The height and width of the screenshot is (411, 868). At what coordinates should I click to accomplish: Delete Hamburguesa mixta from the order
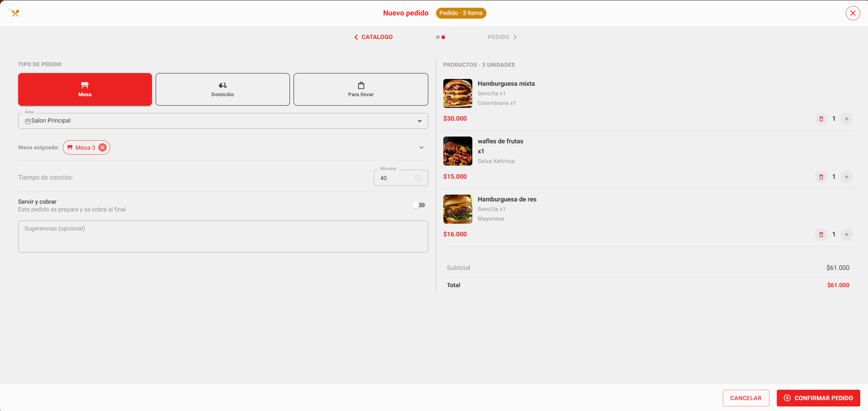click(x=821, y=119)
